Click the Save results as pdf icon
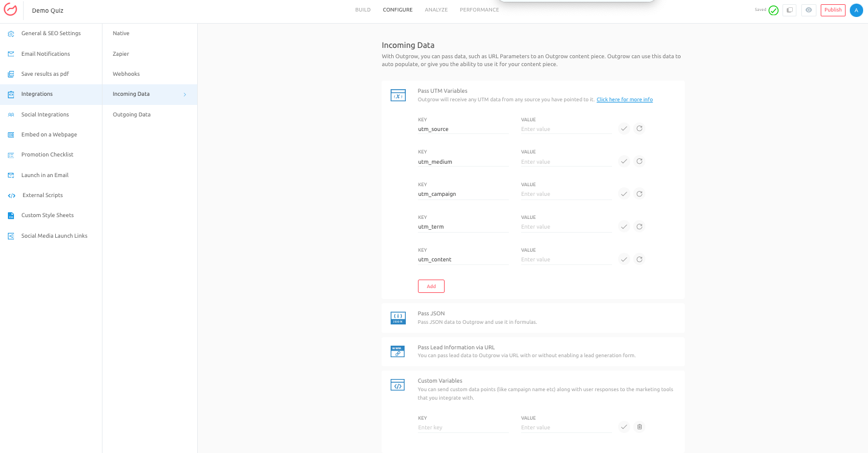This screenshot has width=868, height=453. (11, 74)
